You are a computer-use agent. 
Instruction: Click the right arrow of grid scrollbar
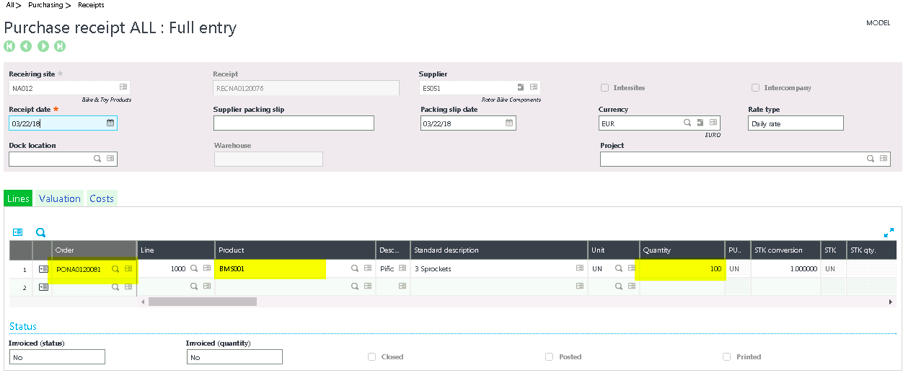click(891, 302)
